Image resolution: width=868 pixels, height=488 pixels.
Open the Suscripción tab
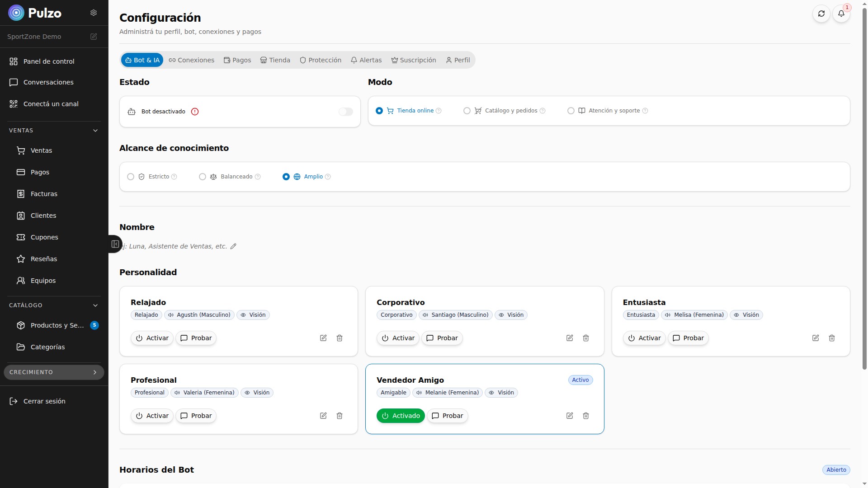tap(413, 60)
